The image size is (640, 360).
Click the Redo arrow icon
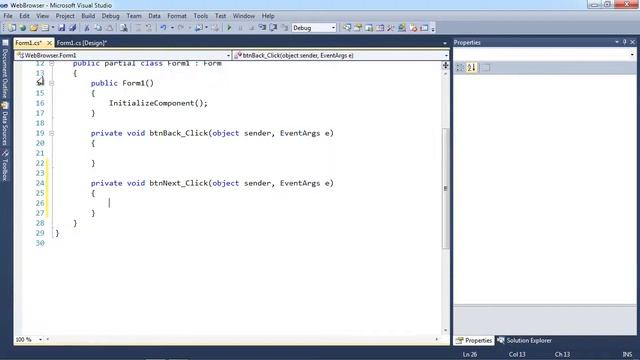tap(181, 28)
